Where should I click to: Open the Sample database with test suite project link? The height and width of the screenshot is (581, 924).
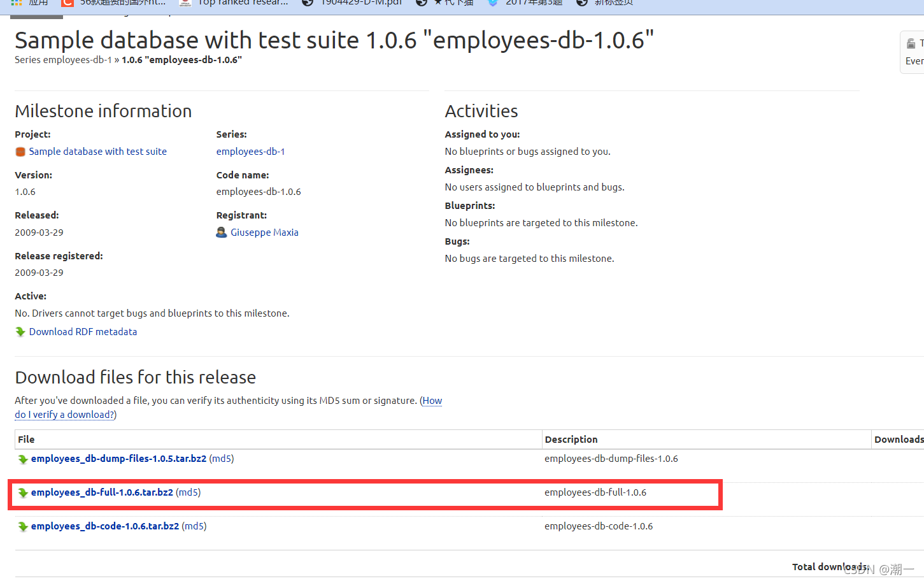98,152
